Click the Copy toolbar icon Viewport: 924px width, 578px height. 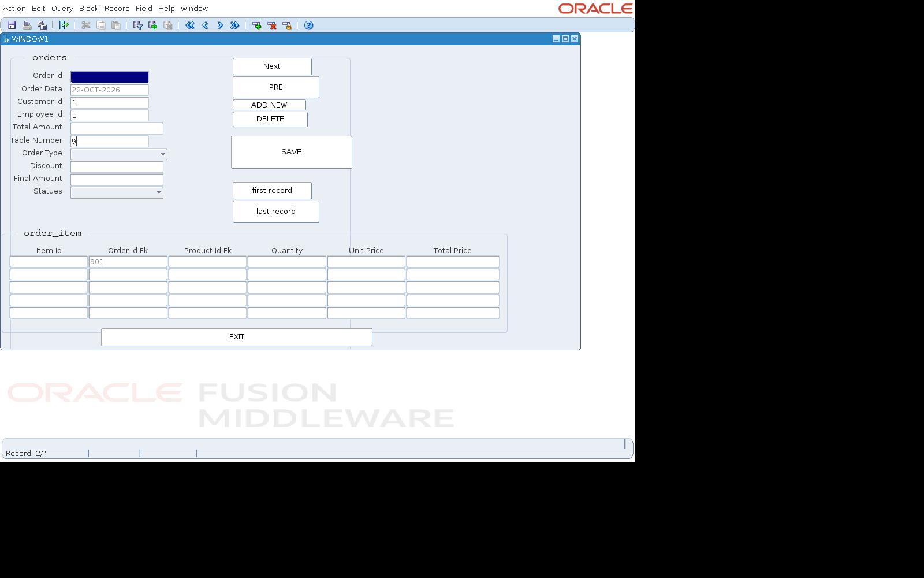pos(101,25)
